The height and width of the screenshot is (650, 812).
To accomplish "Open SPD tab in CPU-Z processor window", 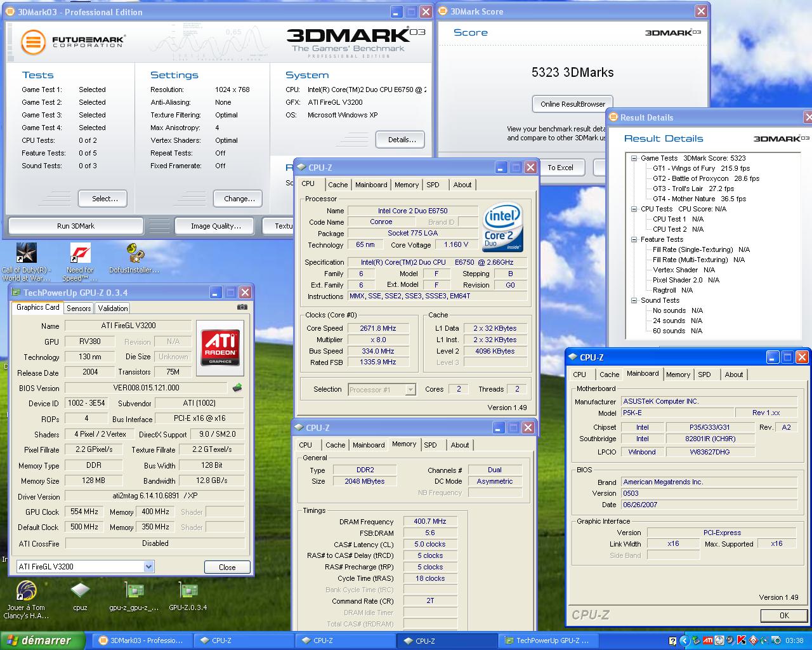I will point(433,185).
